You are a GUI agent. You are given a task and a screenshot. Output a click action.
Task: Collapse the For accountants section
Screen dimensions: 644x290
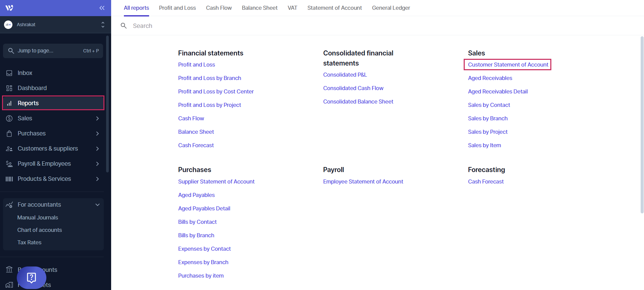click(x=97, y=205)
